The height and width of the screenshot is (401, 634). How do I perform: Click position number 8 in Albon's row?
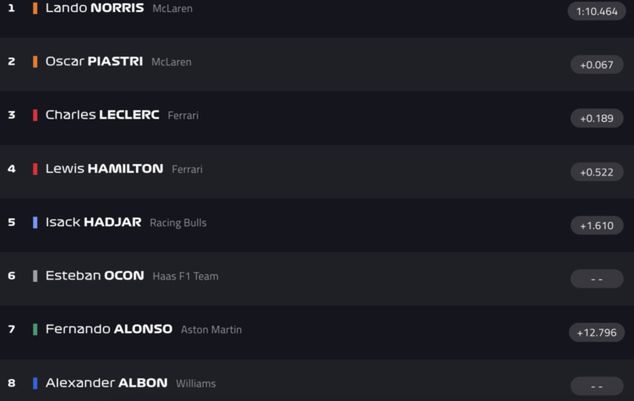click(x=12, y=383)
